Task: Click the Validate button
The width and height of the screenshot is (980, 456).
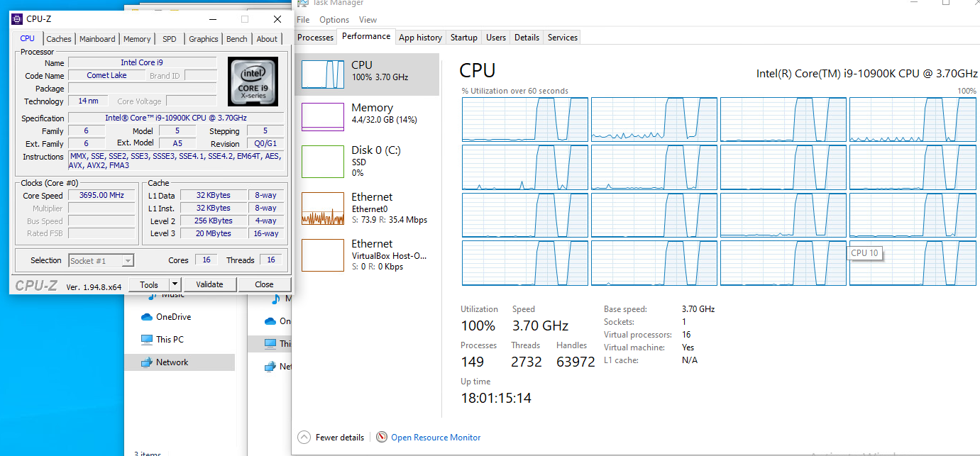Action: pos(209,284)
